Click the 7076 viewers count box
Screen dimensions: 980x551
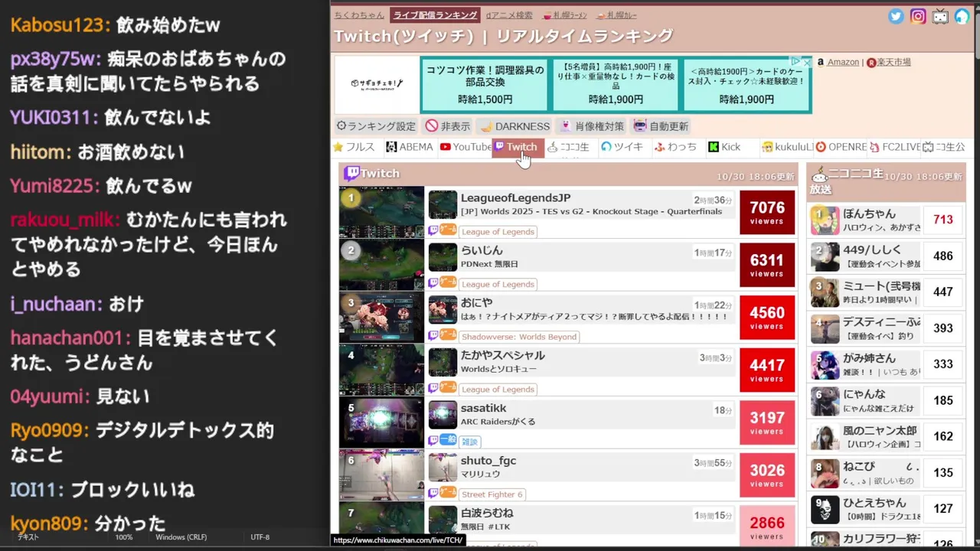767,212
